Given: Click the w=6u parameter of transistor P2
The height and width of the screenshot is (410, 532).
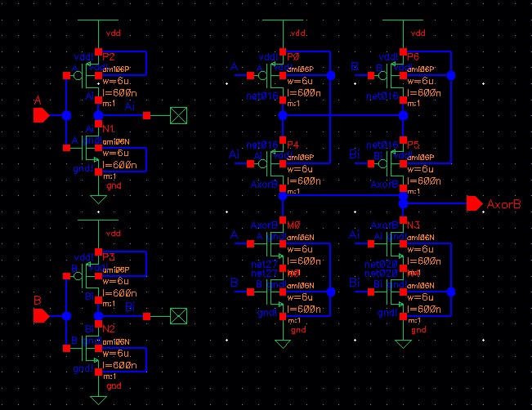Looking at the screenshot, I should pyautogui.click(x=117, y=81).
